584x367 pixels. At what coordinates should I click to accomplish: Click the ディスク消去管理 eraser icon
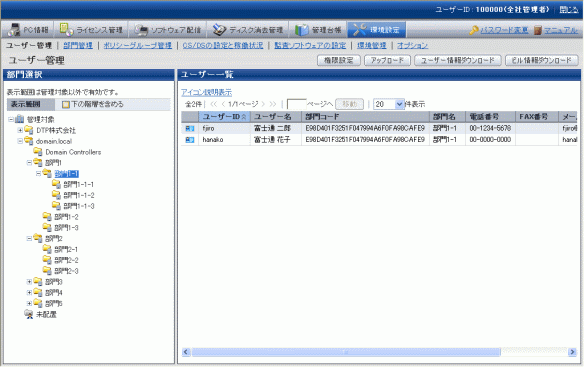[219, 30]
